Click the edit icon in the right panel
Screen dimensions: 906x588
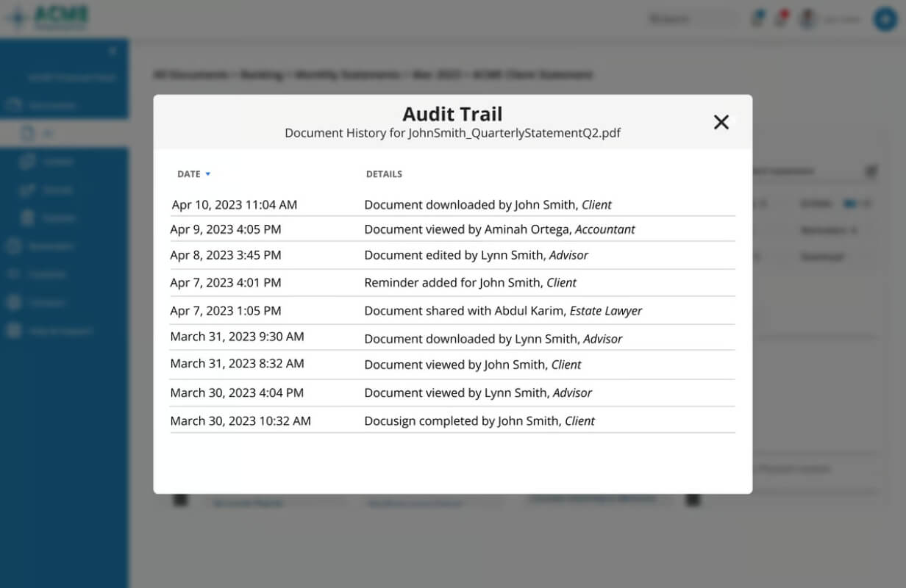(871, 171)
